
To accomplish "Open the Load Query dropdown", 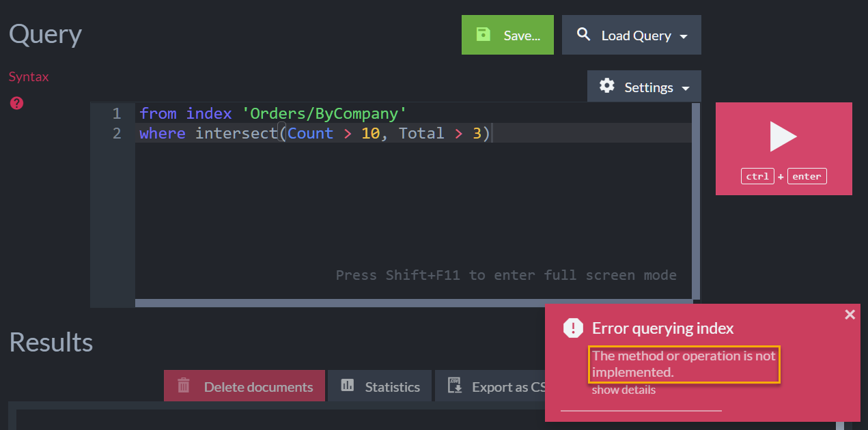I will point(632,35).
